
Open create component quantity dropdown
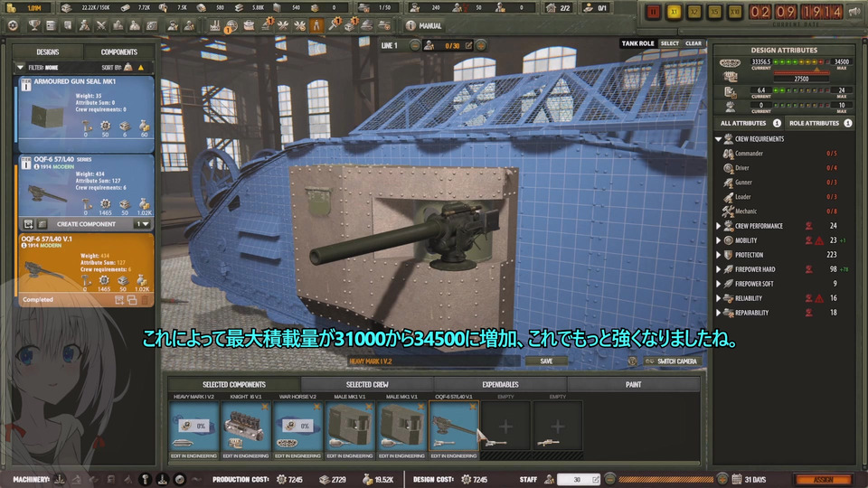pos(142,224)
